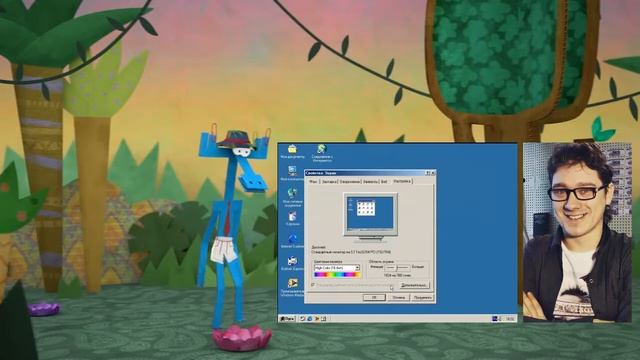Screen dimensions: 640x360
Task: Close the Display Properties dialog
Action: tap(433, 173)
